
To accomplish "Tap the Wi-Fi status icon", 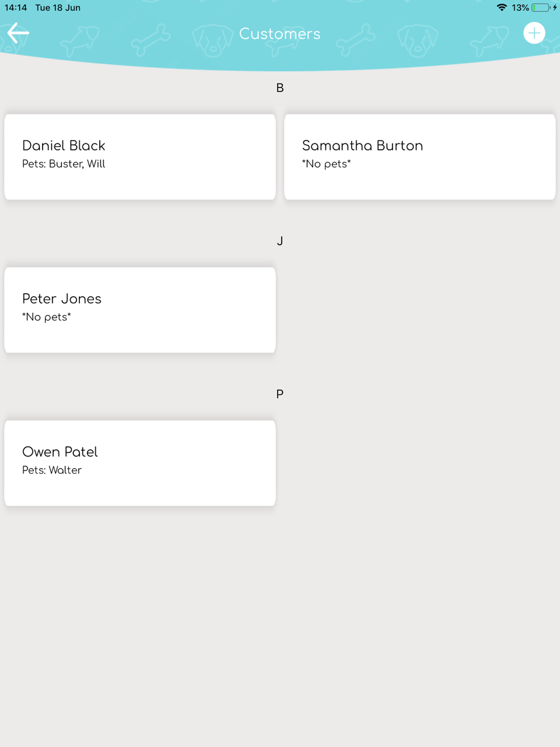I will pyautogui.click(x=502, y=7).
